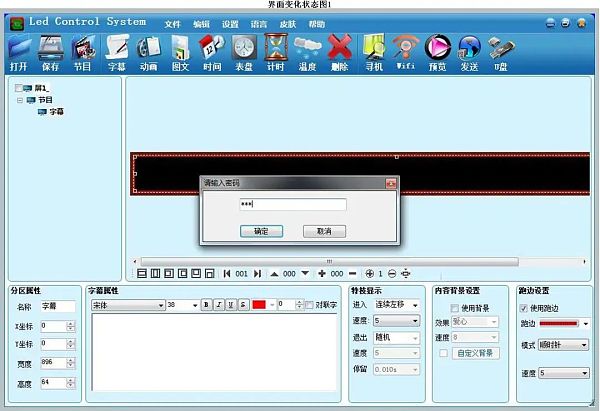600x411 pixels.
Task: Click 确定 in the password dialog
Action: (x=262, y=230)
